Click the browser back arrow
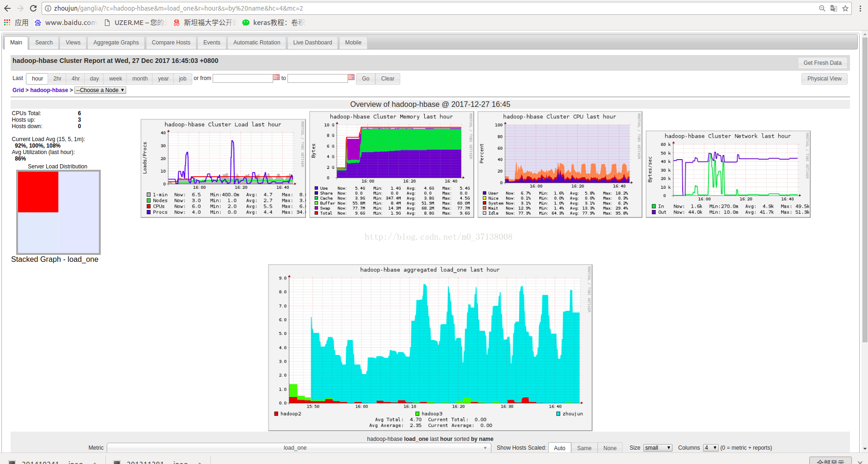The width and height of the screenshot is (868, 464). coord(7,8)
